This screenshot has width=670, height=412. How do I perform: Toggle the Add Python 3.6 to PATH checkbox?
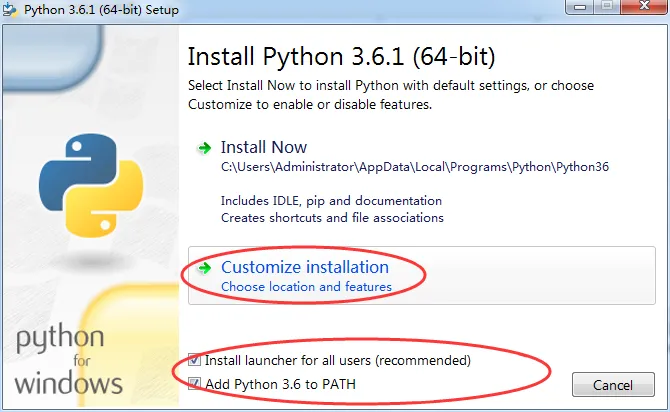click(195, 384)
